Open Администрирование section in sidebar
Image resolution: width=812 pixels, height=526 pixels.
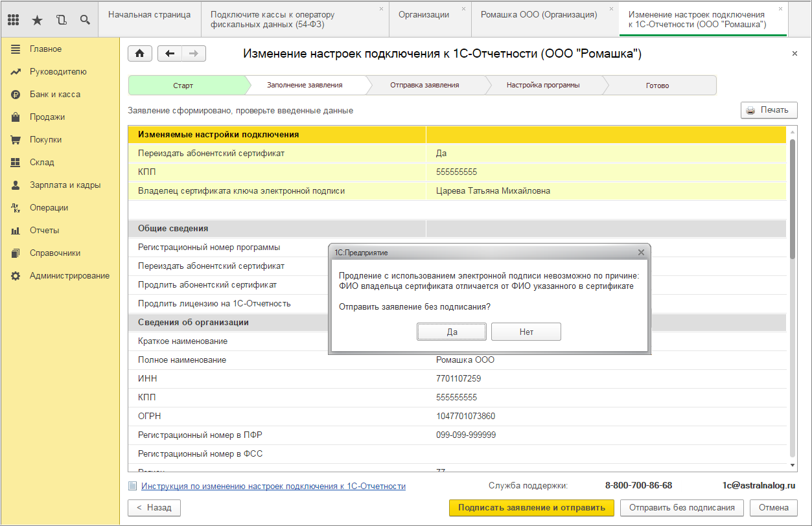pos(69,276)
